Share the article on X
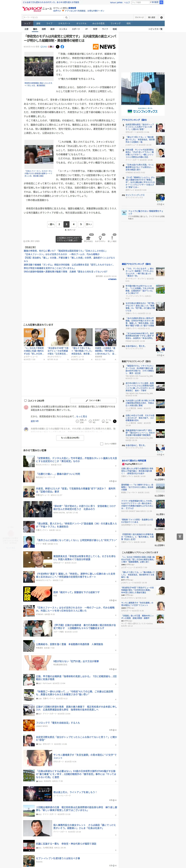 pyautogui.click(x=58, y=47)
